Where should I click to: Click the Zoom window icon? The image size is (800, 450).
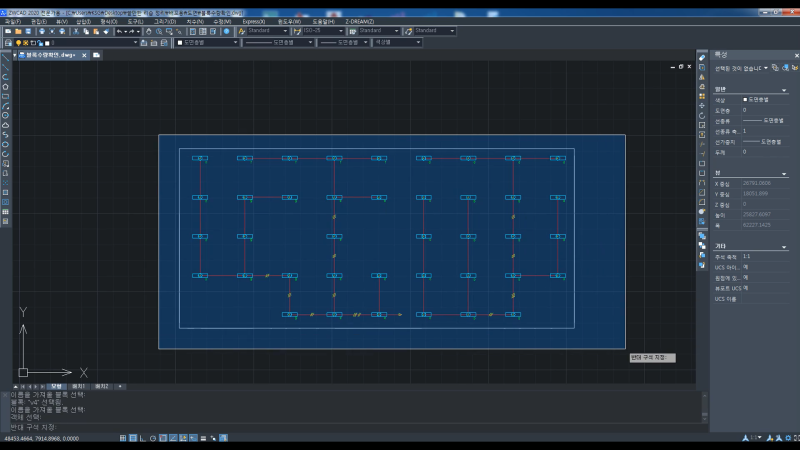(169, 31)
